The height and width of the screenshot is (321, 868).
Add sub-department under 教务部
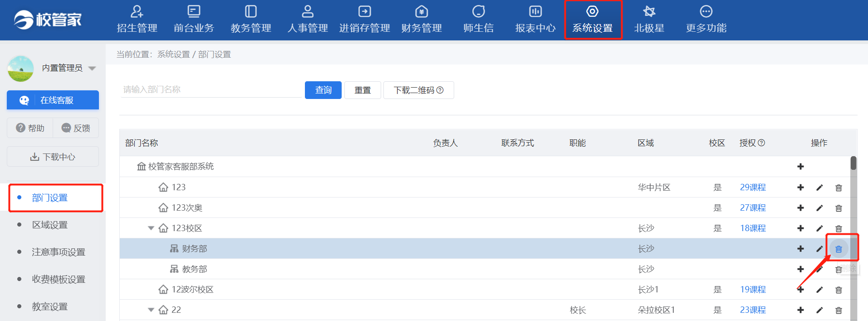(x=800, y=269)
